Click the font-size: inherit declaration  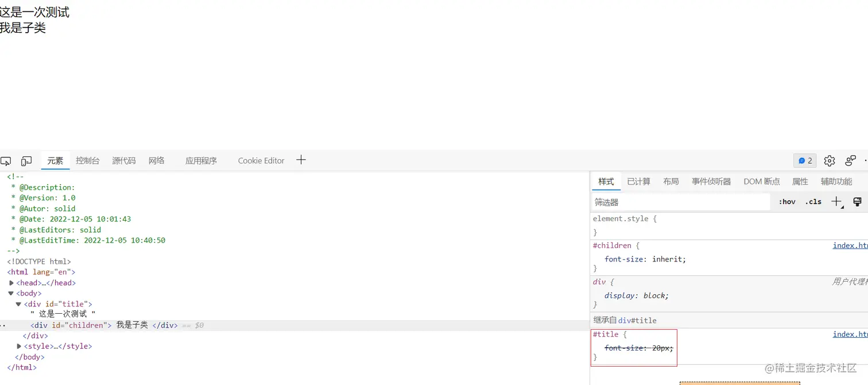pyautogui.click(x=645, y=259)
